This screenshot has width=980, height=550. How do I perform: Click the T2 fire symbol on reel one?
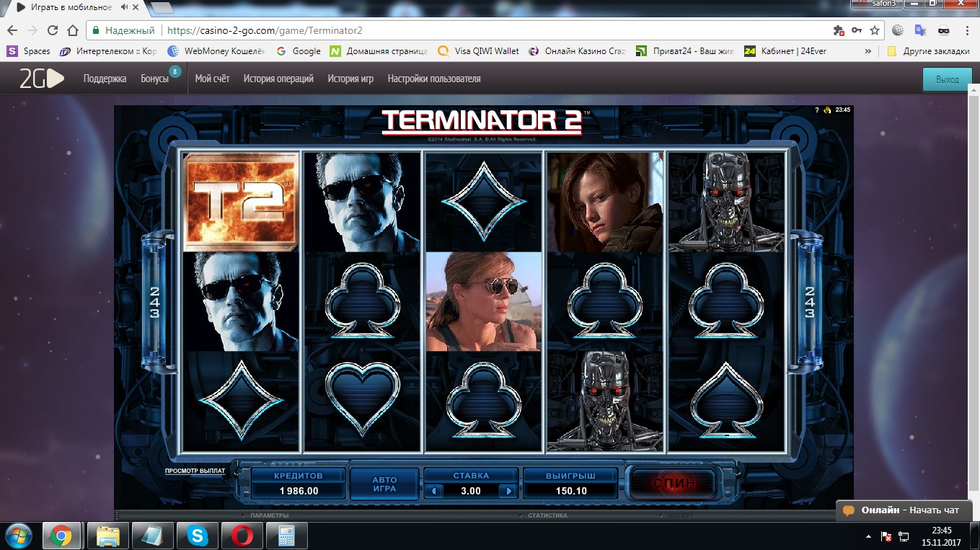tap(242, 202)
